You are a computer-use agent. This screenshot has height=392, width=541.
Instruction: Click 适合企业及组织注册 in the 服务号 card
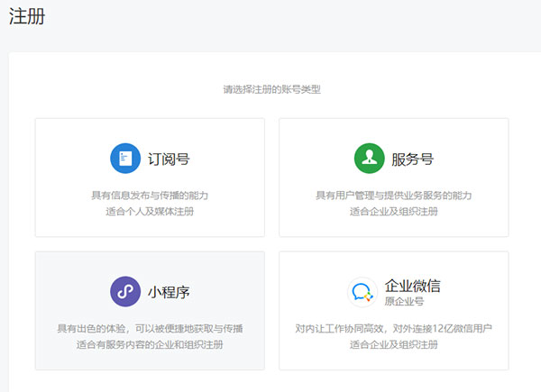pyautogui.click(x=393, y=212)
